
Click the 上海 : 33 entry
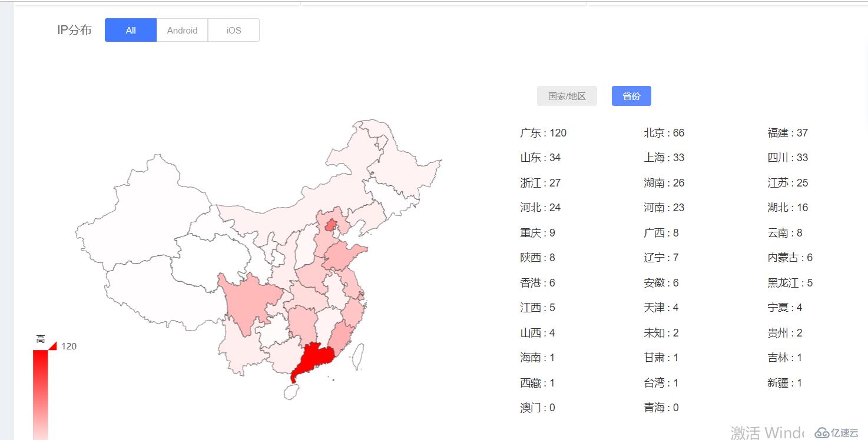coord(664,158)
